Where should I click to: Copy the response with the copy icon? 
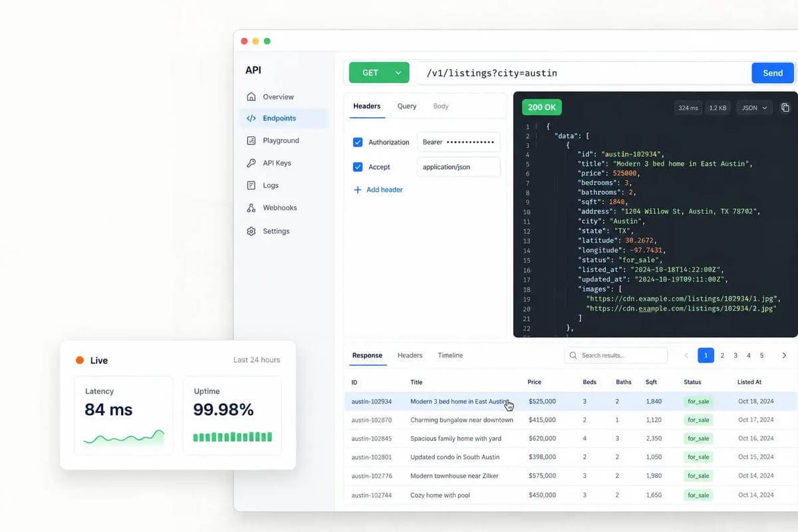click(x=785, y=108)
